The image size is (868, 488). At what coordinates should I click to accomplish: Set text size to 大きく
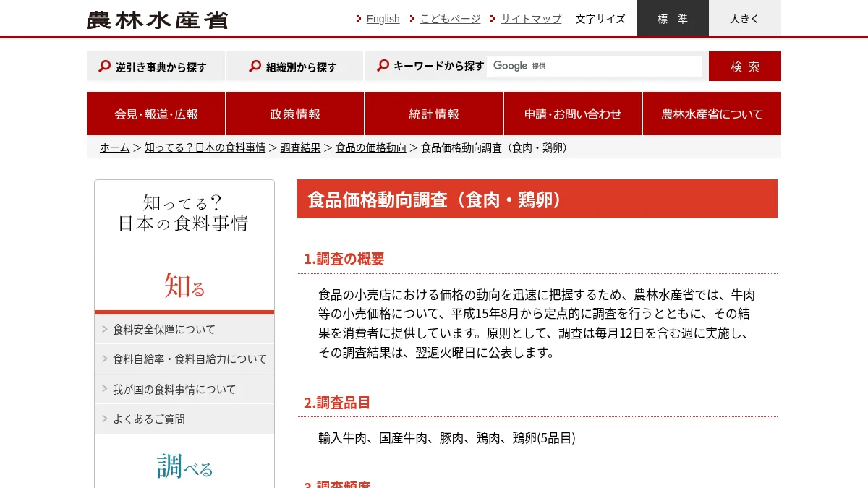tap(745, 18)
